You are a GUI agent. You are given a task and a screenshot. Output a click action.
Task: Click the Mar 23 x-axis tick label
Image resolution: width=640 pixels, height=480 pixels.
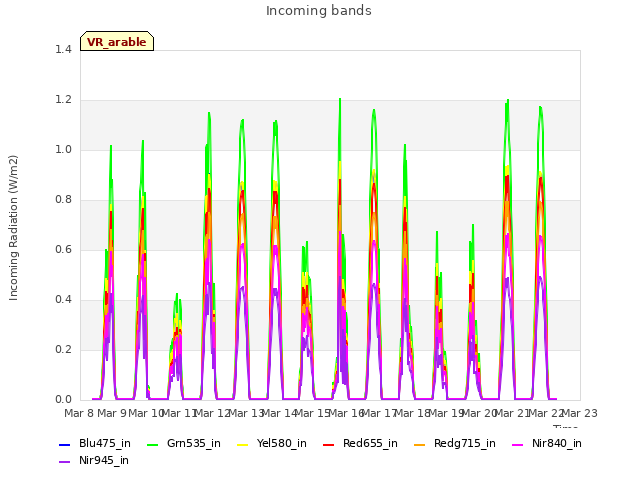point(580,413)
